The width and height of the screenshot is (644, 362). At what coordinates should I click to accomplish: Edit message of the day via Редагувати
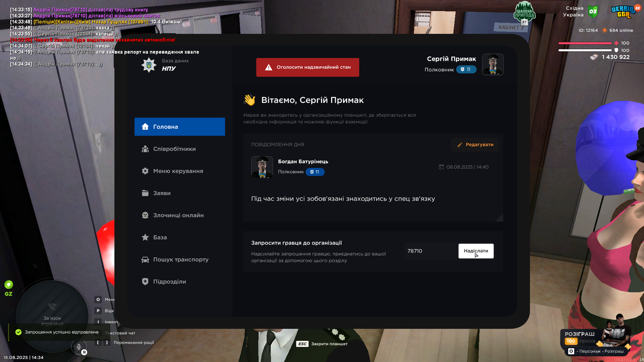pyautogui.click(x=475, y=145)
